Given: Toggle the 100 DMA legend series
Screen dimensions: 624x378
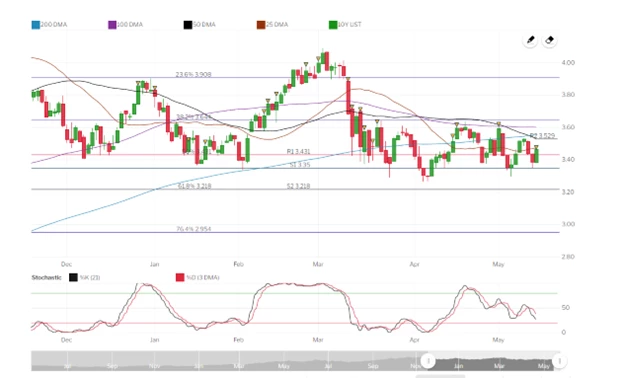Looking at the screenshot, I should coord(125,25).
